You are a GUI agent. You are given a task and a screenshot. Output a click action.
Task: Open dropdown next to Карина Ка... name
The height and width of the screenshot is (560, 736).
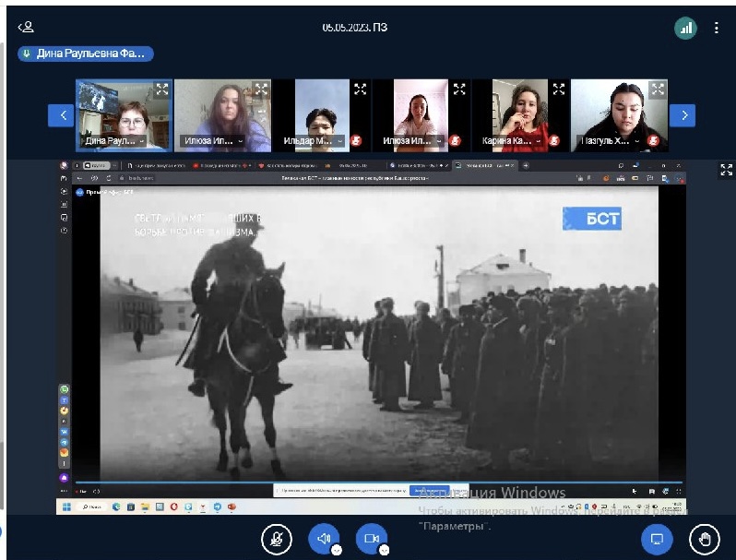[537, 141]
